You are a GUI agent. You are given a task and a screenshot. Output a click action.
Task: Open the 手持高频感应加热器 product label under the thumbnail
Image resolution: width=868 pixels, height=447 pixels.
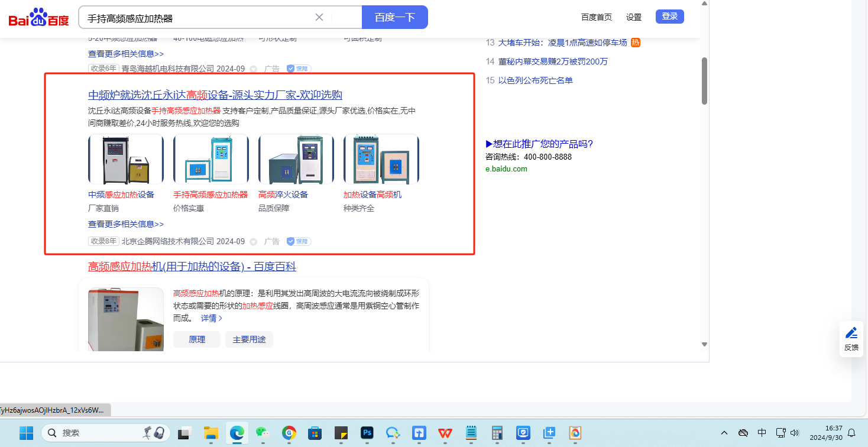[210, 195]
